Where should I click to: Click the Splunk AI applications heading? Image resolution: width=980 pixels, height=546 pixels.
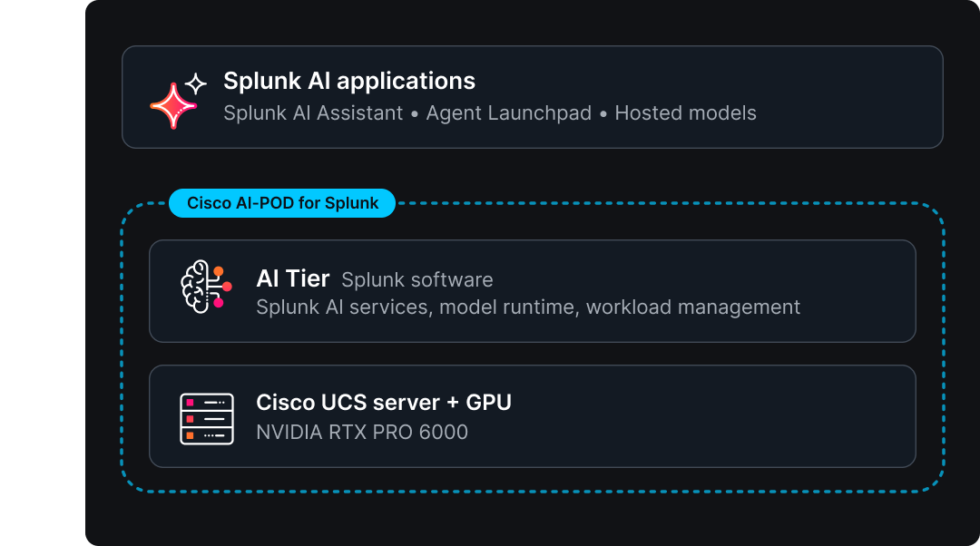tap(349, 81)
